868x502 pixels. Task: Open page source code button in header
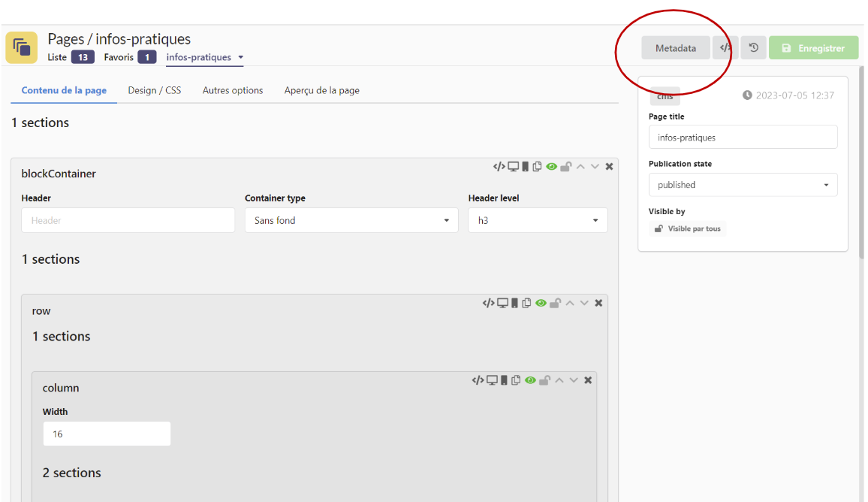pyautogui.click(x=725, y=48)
